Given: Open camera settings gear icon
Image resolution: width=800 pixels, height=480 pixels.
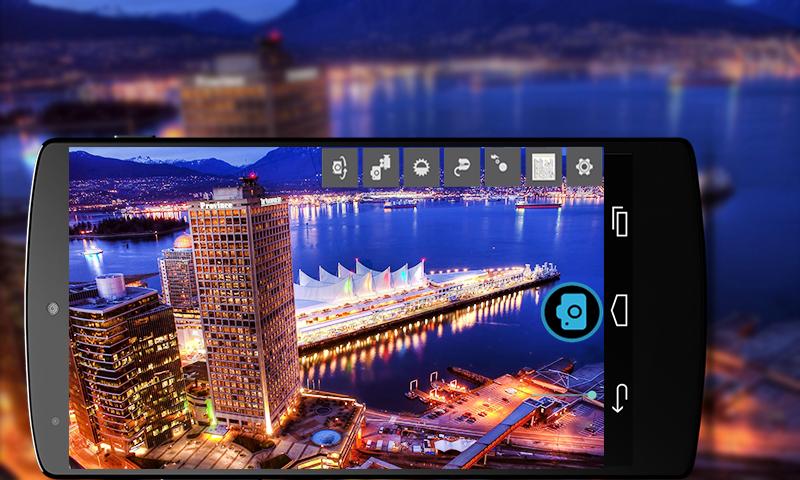Looking at the screenshot, I should pos(584,167).
